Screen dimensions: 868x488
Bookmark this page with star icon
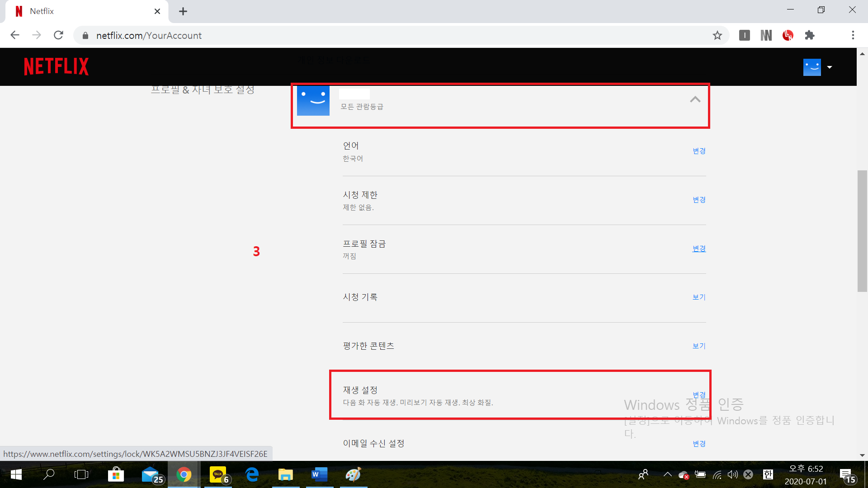pyautogui.click(x=717, y=35)
